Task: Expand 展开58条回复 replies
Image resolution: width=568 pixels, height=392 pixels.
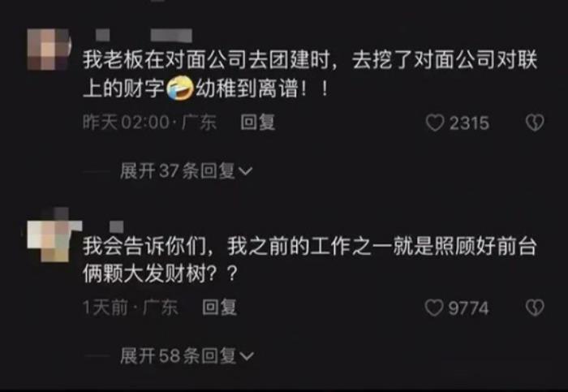Action: [187, 355]
